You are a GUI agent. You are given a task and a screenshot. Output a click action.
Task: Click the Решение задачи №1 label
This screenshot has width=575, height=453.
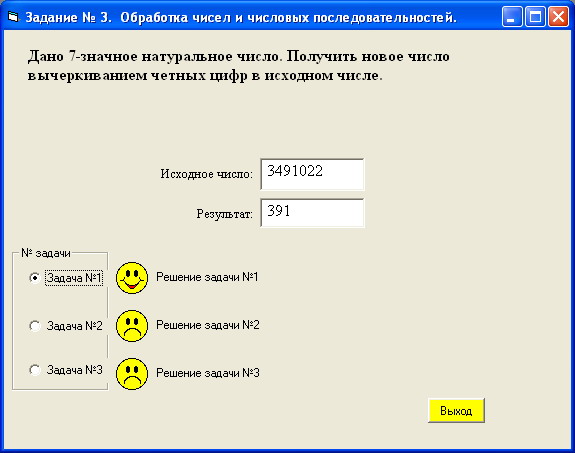pos(207,277)
